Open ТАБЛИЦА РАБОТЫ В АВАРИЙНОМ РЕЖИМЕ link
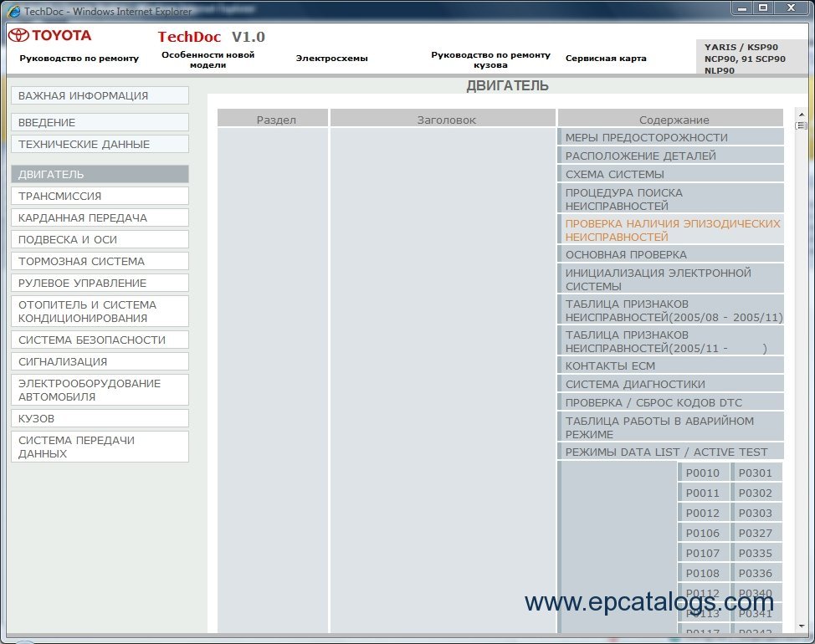Image resolution: width=815 pixels, height=644 pixels. tap(670, 427)
